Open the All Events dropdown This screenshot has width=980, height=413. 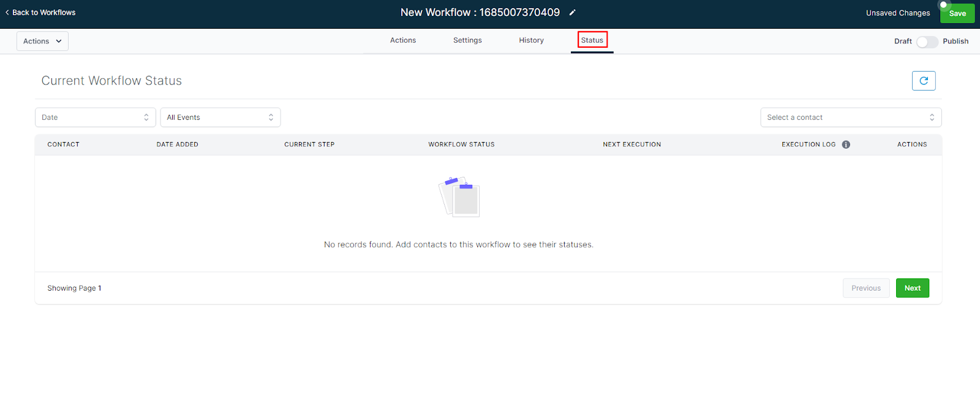(x=221, y=117)
